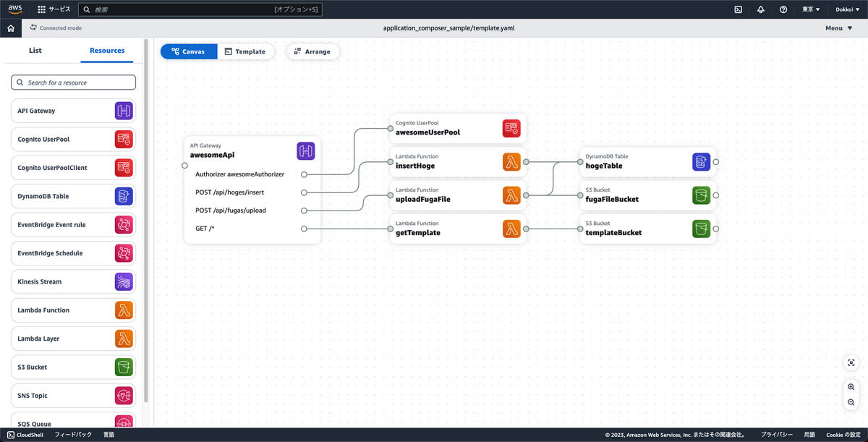Select the hogeTable card title

click(604, 166)
